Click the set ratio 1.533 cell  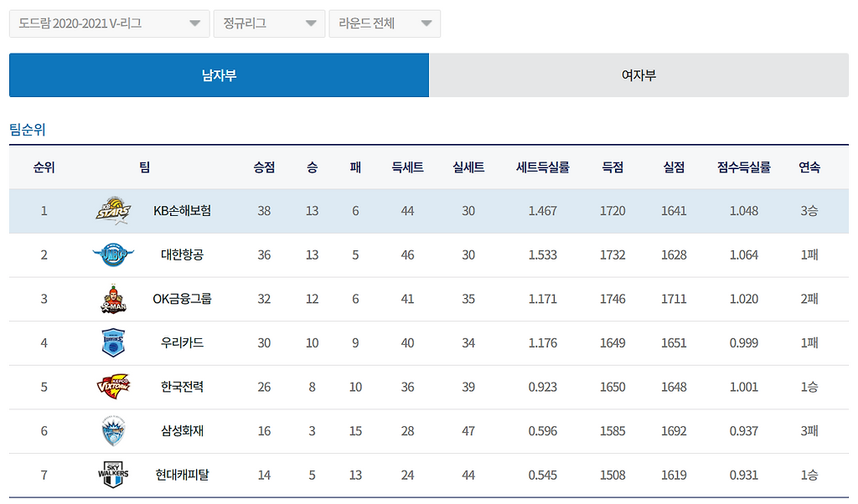[x=543, y=255]
